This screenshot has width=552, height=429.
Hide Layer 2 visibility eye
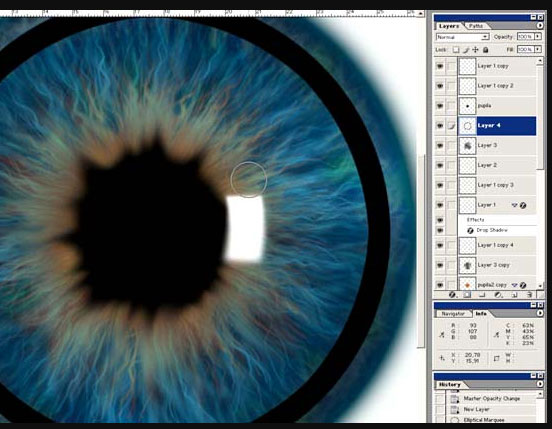click(440, 165)
